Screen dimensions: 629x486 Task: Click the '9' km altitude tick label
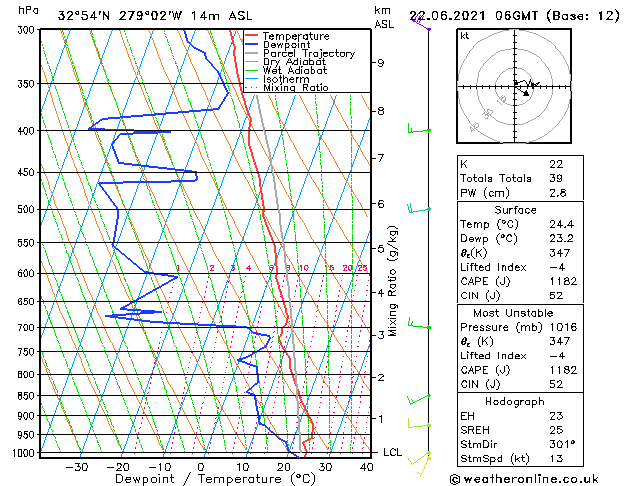click(380, 63)
